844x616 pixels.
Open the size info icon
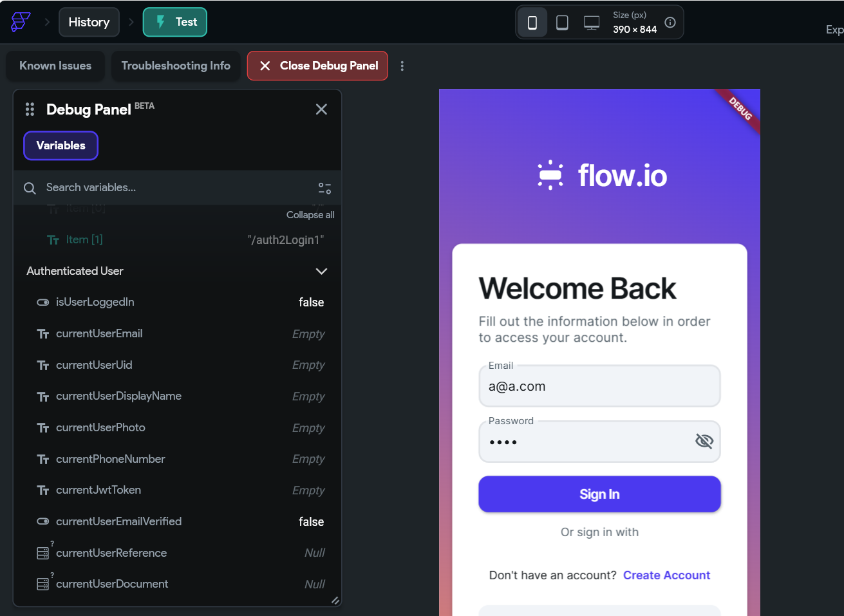(x=670, y=23)
